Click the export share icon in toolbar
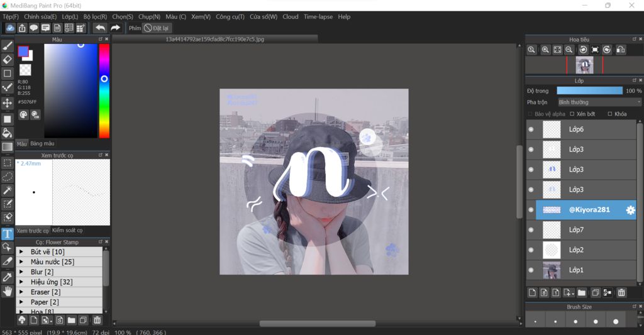This screenshot has height=335, width=644. coord(22,28)
